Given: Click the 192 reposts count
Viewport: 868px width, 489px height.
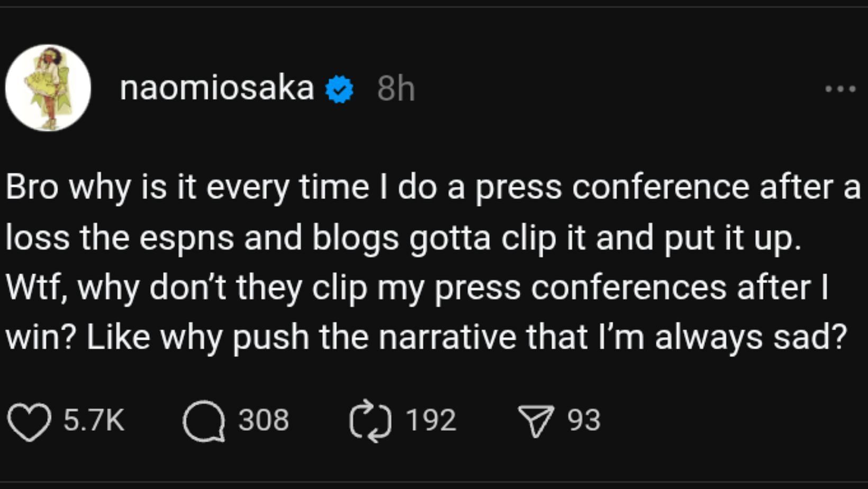Looking at the screenshot, I should [431, 421].
